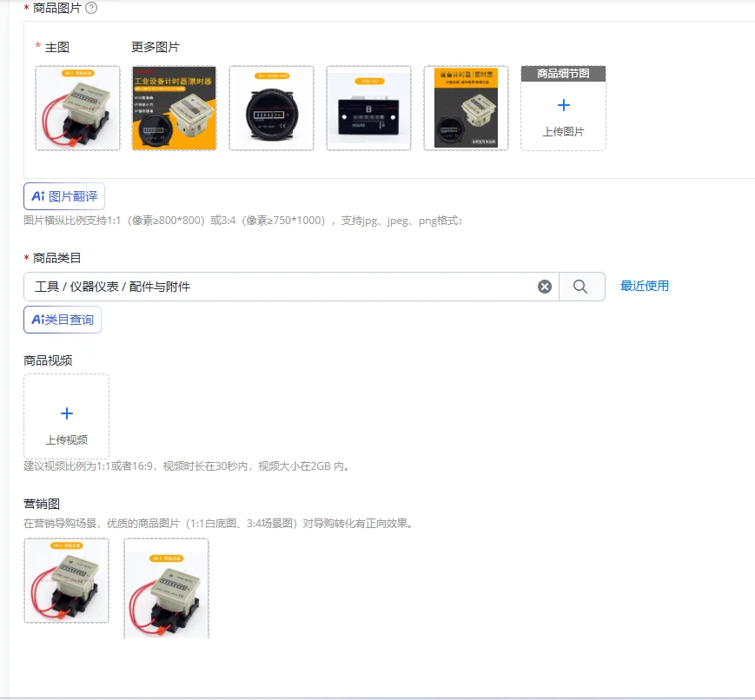This screenshot has width=755, height=700.
Task: Open the 设备计时器 poster thumbnail
Action: tap(466, 109)
